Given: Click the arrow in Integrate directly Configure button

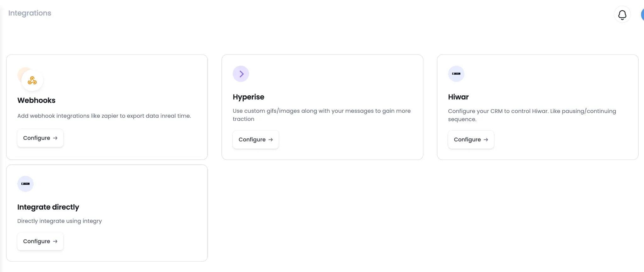Looking at the screenshot, I should click(x=55, y=241).
